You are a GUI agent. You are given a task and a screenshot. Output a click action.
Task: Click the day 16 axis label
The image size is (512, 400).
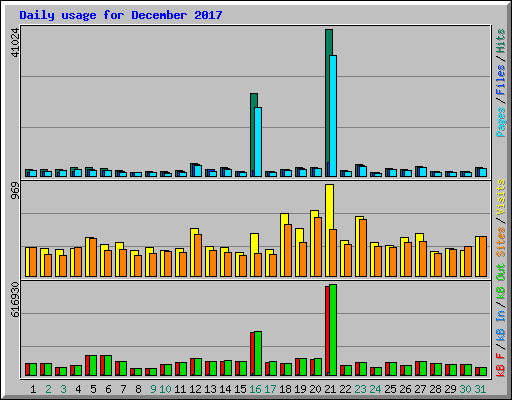(x=255, y=389)
